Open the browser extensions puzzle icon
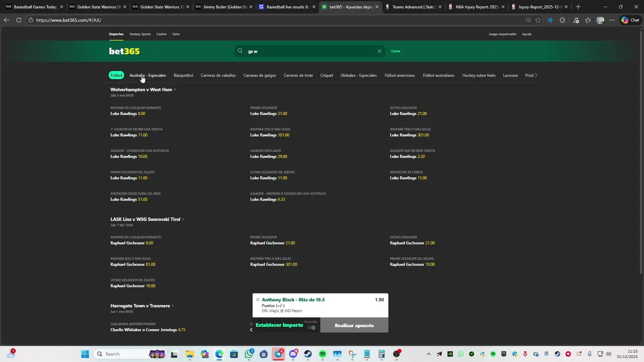Viewport: 644px width, 362px height. [x=562, y=20]
